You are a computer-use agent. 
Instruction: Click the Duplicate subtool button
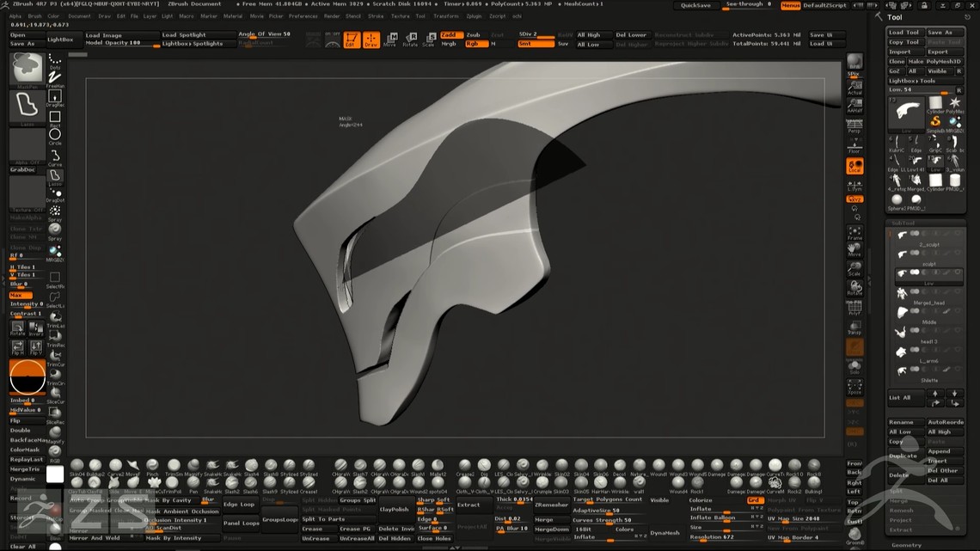coord(905,456)
